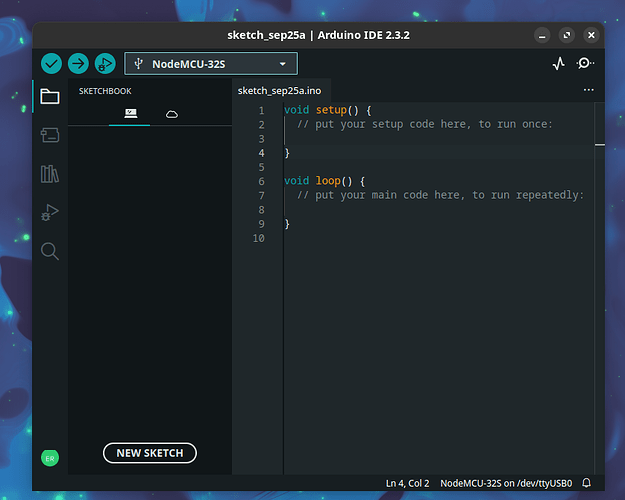Screen dimensions: 625x500
Task: Minimize the Arduino IDE window
Action: pos(542,35)
